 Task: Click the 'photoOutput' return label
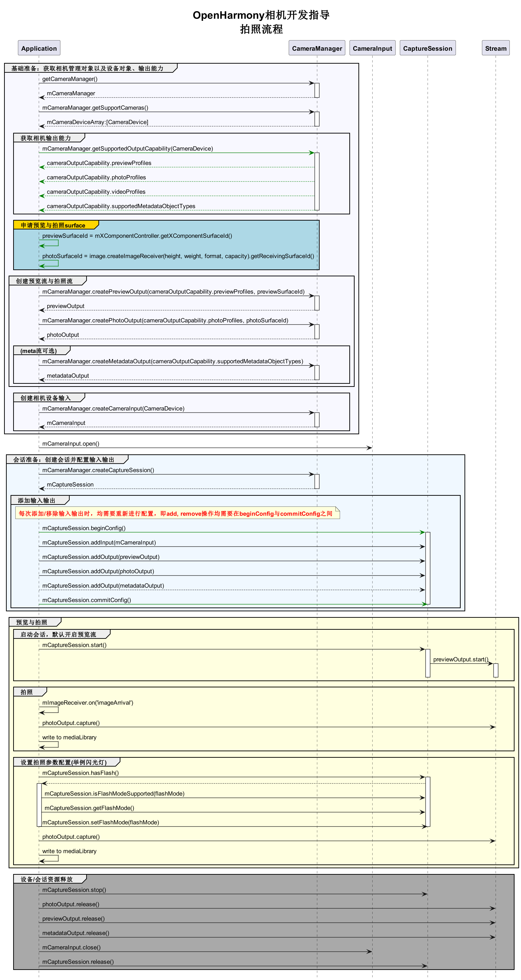pyautogui.click(x=63, y=335)
